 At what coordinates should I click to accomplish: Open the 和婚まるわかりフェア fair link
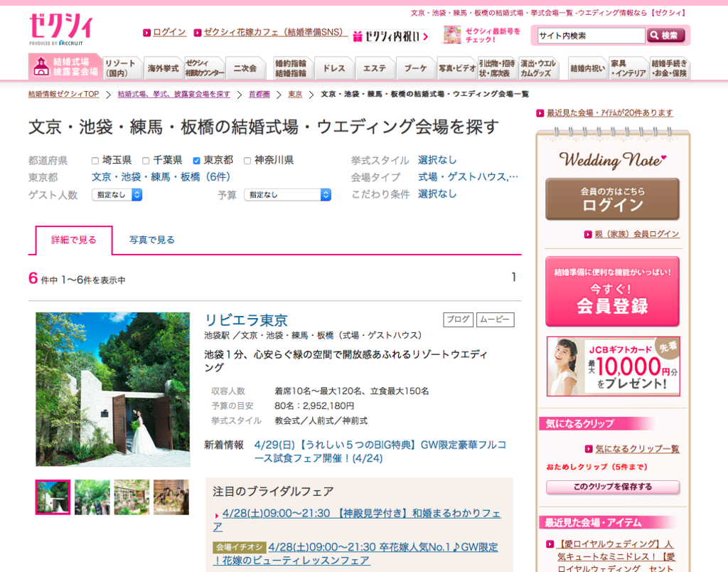357,520
